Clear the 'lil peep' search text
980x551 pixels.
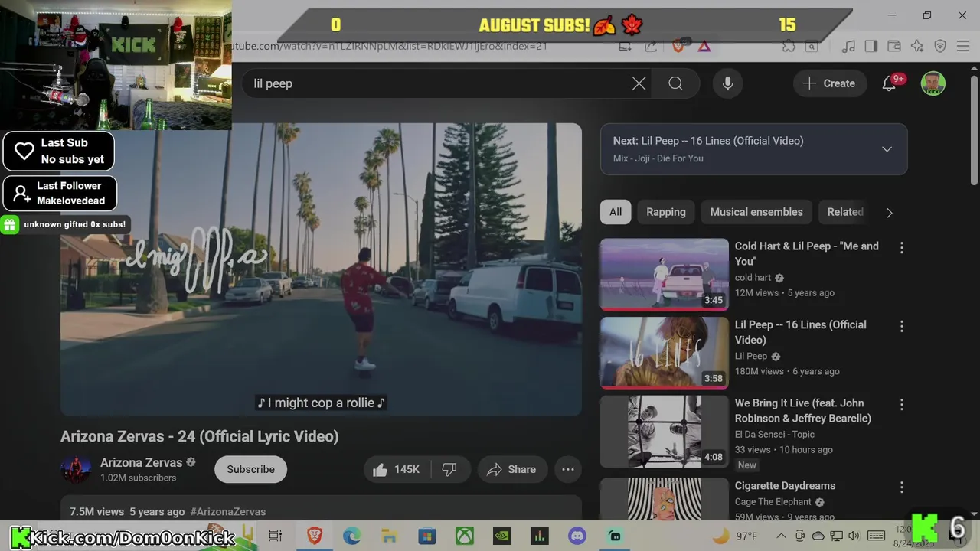click(x=639, y=83)
